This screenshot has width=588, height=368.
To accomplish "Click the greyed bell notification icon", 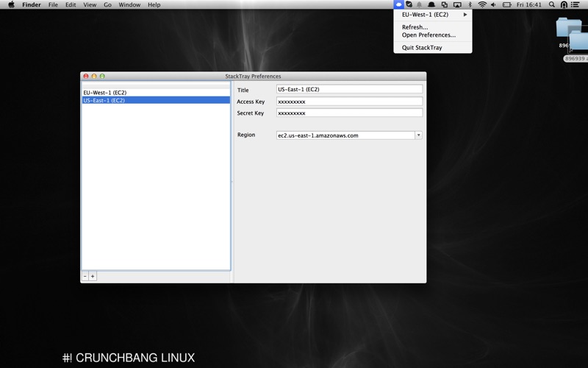I will point(419,4).
